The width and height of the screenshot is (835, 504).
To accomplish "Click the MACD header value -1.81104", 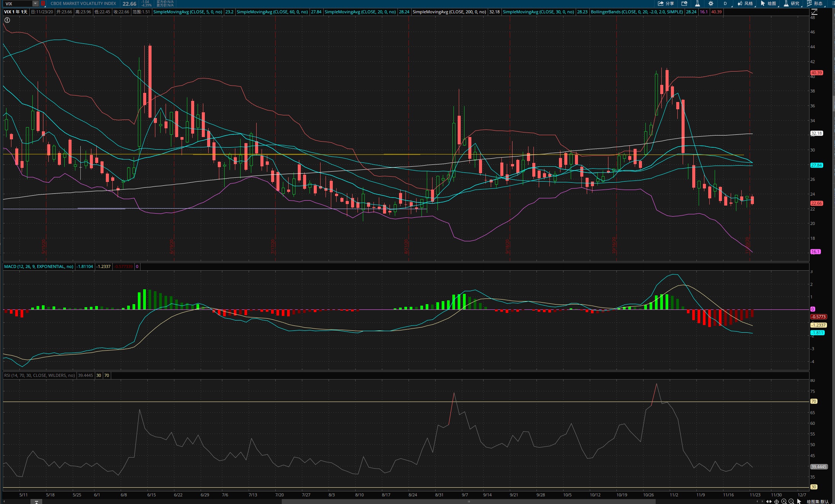I will click(x=85, y=266).
